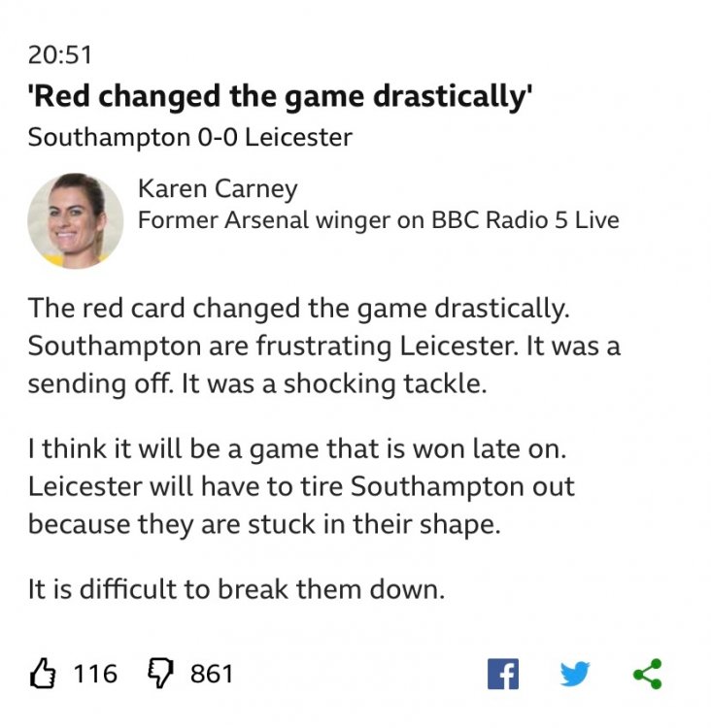This screenshot has width=711, height=728.
Task: Click 'Former Arsenal winger on BBC Radio 5 Live'
Action: 378,220
